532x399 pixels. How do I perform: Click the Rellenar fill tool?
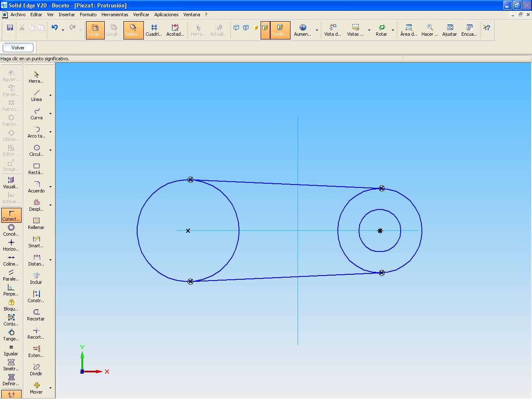[x=36, y=224]
